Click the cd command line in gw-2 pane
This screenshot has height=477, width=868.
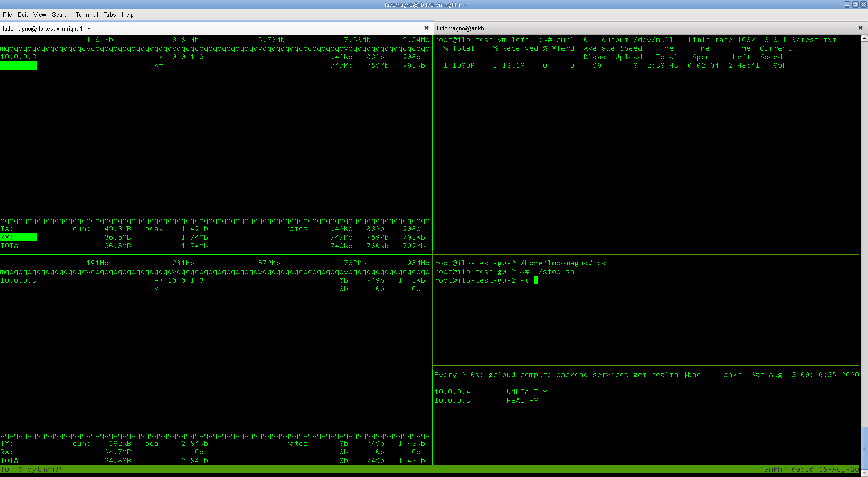[601, 263]
